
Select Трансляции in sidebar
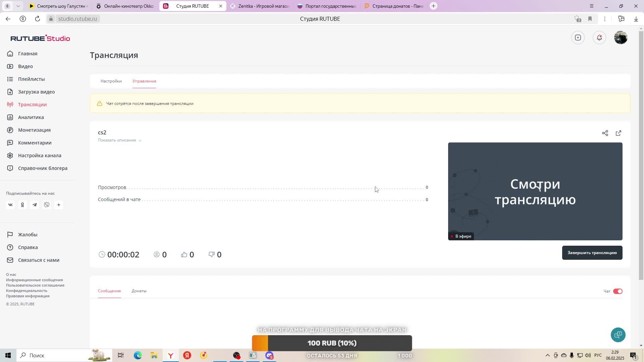click(x=32, y=105)
